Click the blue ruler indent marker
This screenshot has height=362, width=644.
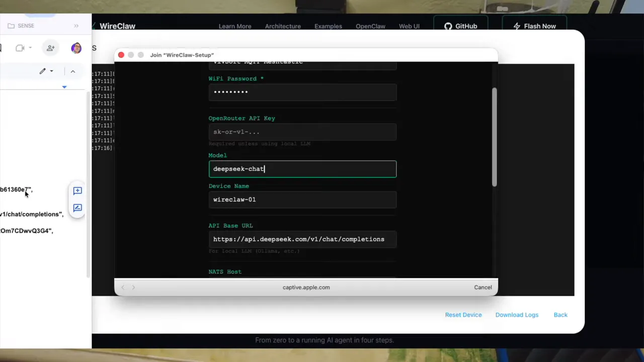64,87
